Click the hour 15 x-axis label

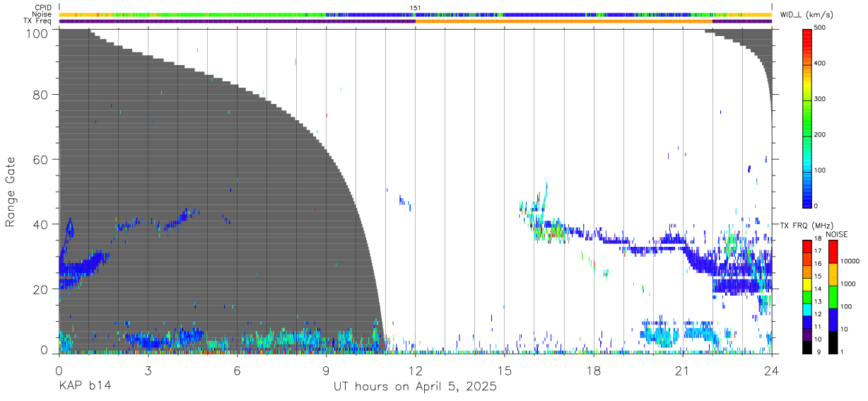pos(504,370)
